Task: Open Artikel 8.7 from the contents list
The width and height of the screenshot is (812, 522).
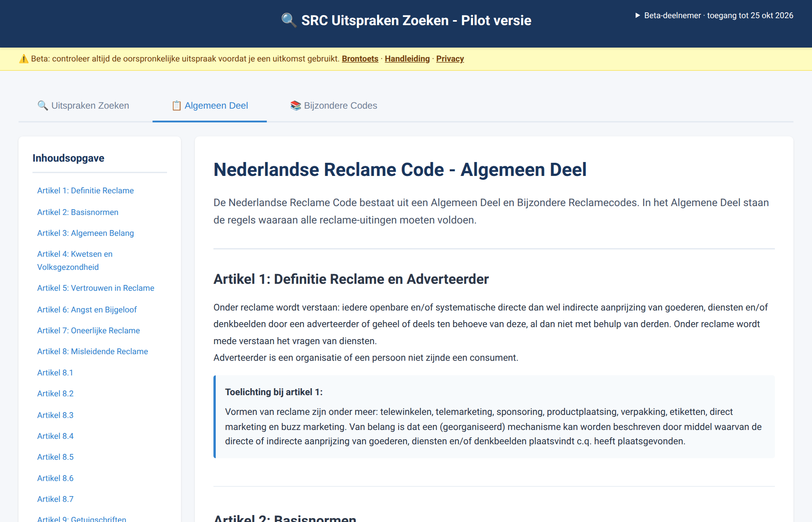Action: pyautogui.click(x=55, y=499)
